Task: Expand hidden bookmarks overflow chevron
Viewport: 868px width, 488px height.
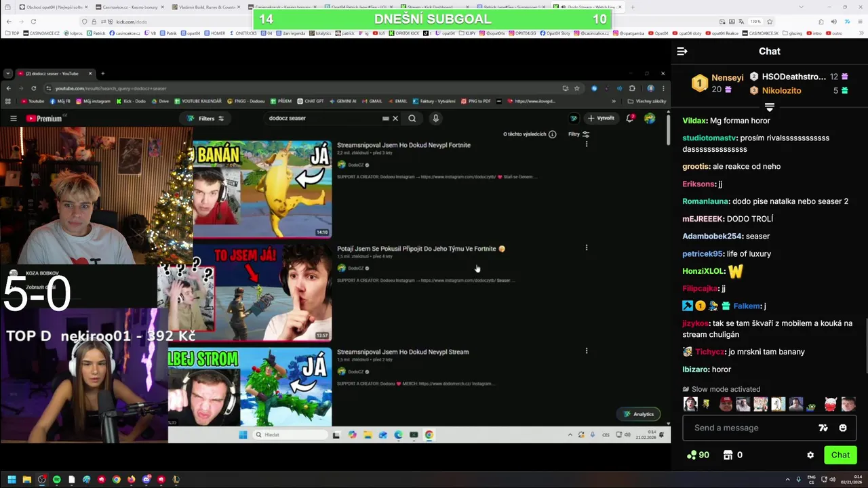Action: point(614,101)
